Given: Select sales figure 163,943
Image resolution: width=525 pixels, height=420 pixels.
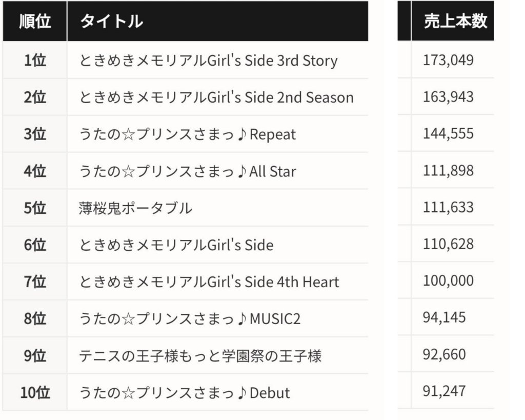Looking at the screenshot, I should (x=448, y=97).
